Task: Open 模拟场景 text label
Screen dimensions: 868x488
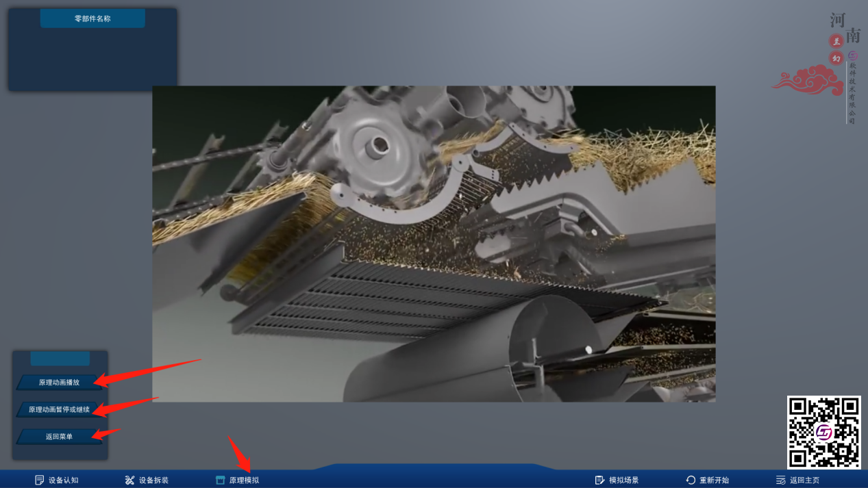Action: [x=623, y=480]
